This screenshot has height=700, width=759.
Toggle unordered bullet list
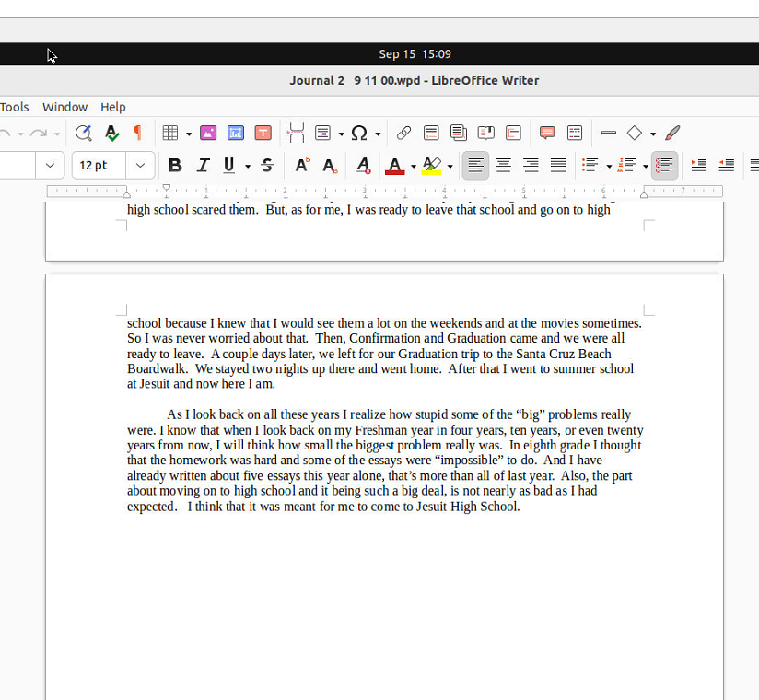click(590, 166)
